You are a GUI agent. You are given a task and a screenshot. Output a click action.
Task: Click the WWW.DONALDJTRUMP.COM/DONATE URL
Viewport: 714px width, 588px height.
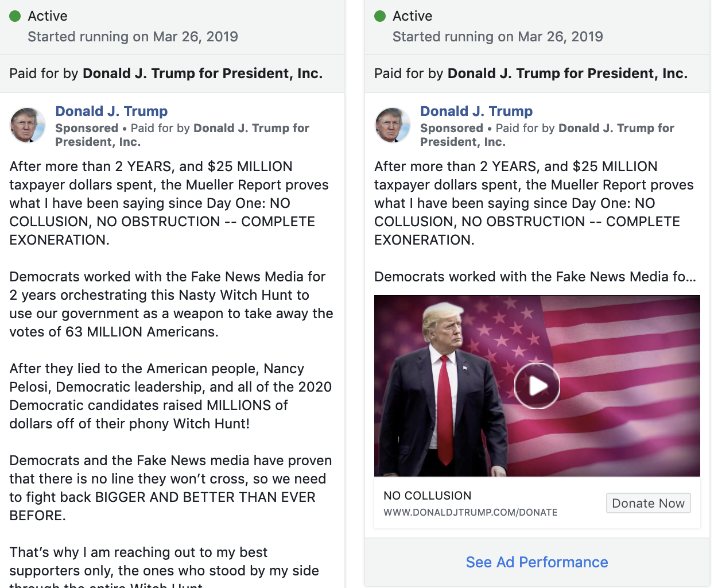470,512
